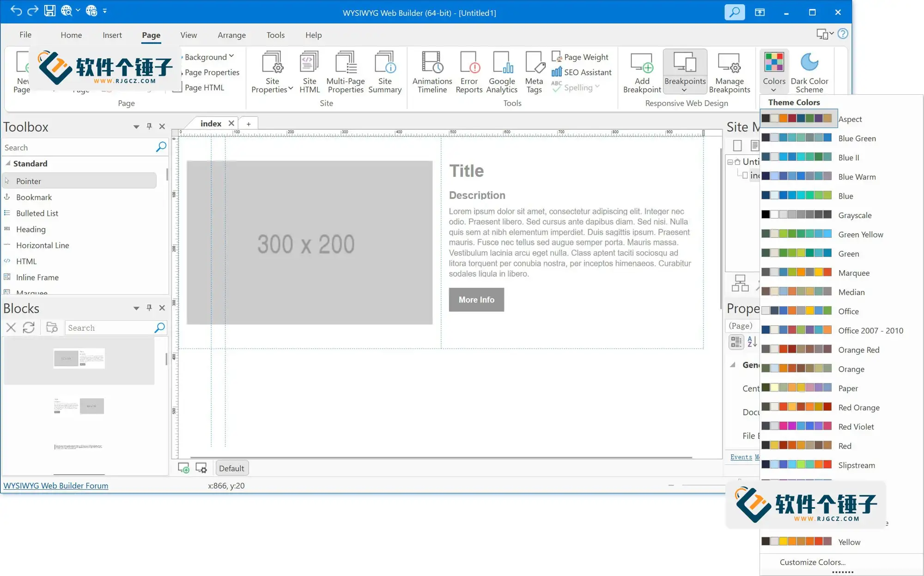Open the Help question mark icon
Viewport: 924px width, 576px height.
(x=843, y=34)
